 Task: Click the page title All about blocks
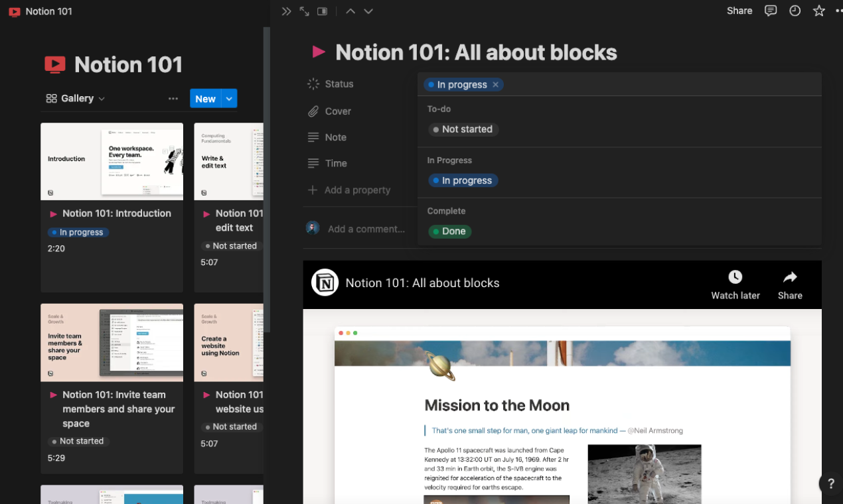click(x=476, y=52)
